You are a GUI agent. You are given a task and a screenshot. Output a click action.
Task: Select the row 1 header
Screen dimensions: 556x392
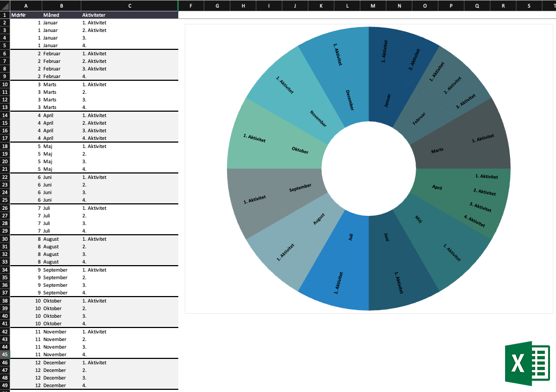4,15
